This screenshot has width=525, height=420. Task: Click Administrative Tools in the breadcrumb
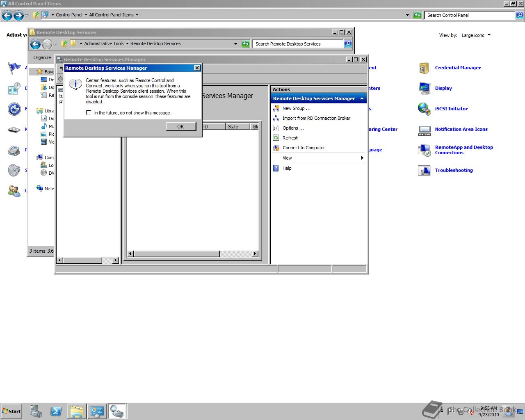[104, 43]
